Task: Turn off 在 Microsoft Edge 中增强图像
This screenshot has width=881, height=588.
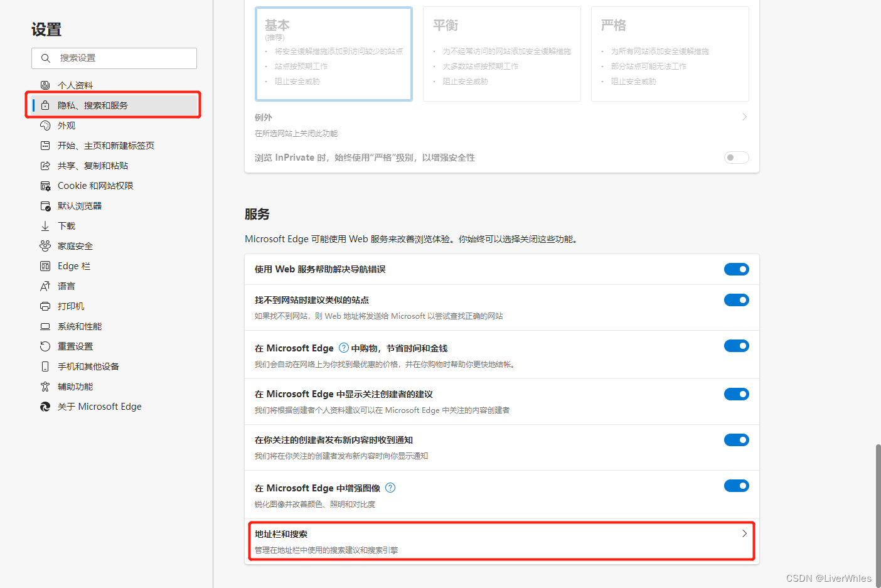Action: tap(737, 486)
